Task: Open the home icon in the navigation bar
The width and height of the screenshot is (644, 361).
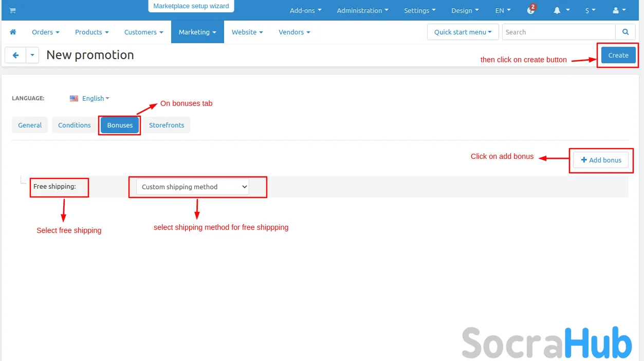Action: (x=13, y=32)
